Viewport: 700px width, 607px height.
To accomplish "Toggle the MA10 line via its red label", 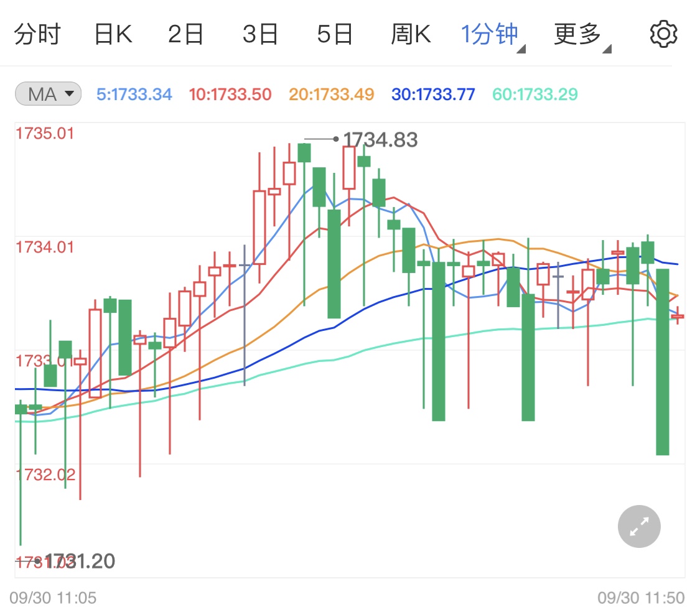I will click(230, 93).
